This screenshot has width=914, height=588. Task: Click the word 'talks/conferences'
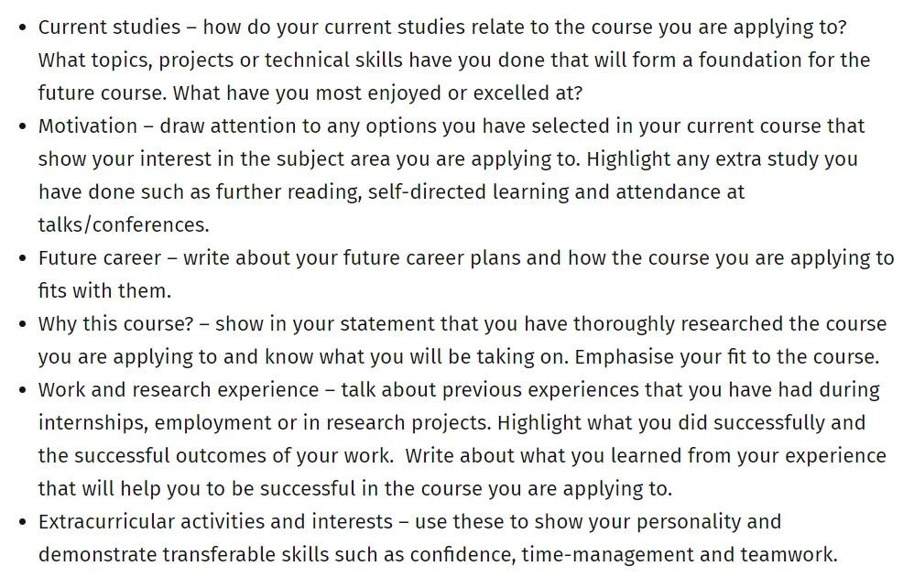point(123,224)
